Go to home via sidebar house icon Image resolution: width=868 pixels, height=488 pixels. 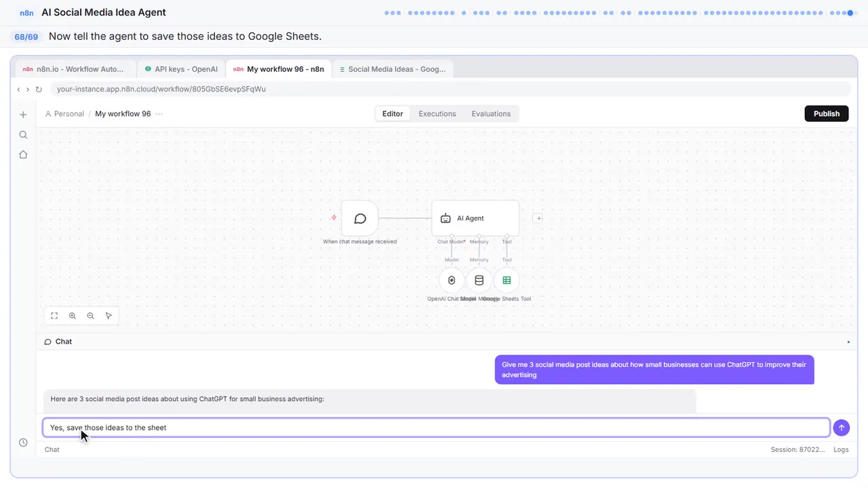coord(23,155)
